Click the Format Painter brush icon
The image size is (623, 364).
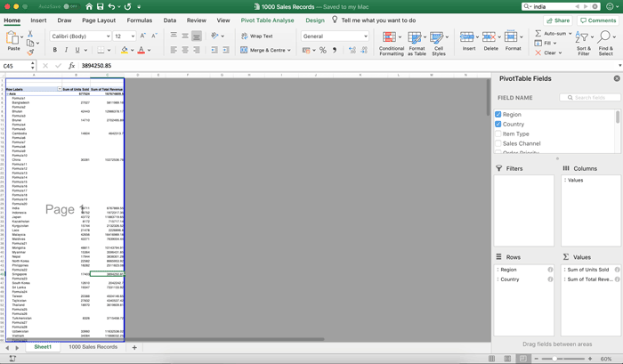point(30,52)
